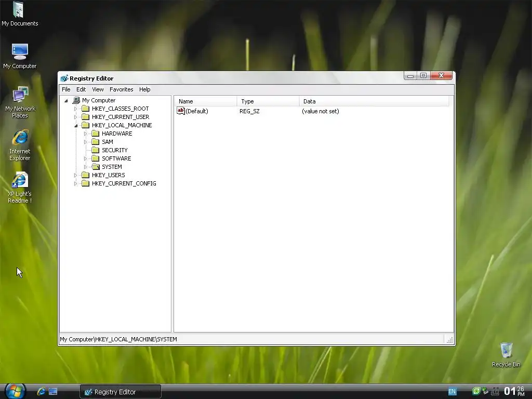
Task: Open the File menu
Action: 66,89
